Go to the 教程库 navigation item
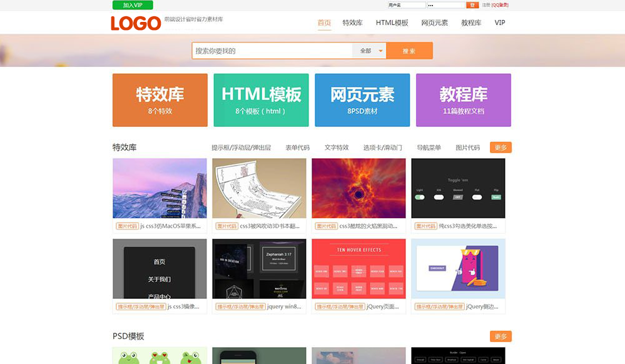 471,23
